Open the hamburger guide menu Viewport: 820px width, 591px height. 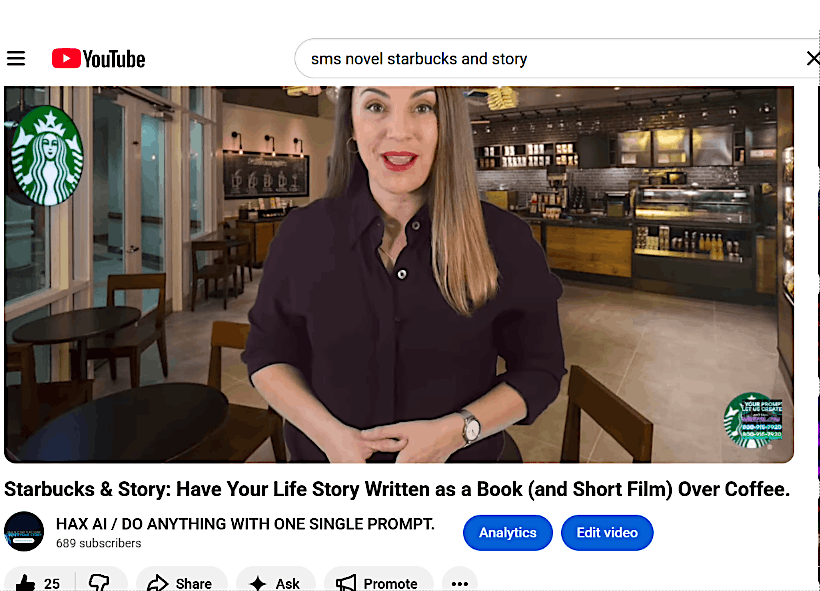pyautogui.click(x=16, y=59)
